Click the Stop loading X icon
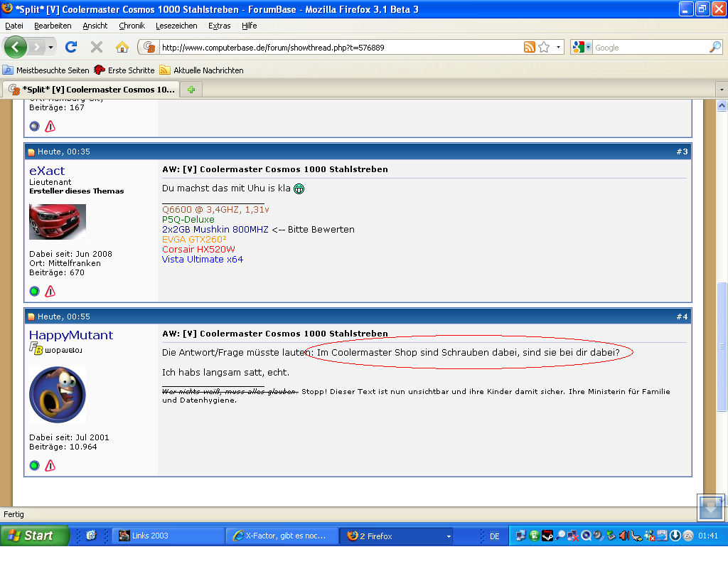 pos(97,47)
